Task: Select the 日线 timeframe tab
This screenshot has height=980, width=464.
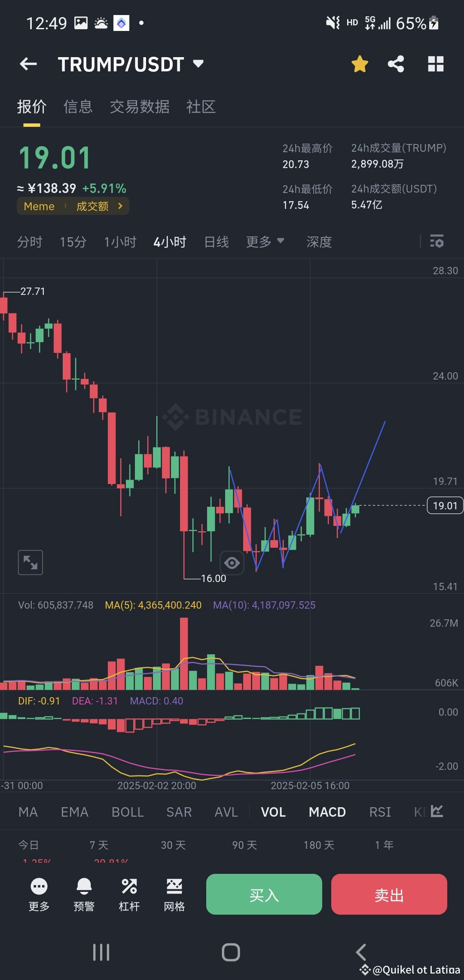Action: pyautogui.click(x=217, y=242)
